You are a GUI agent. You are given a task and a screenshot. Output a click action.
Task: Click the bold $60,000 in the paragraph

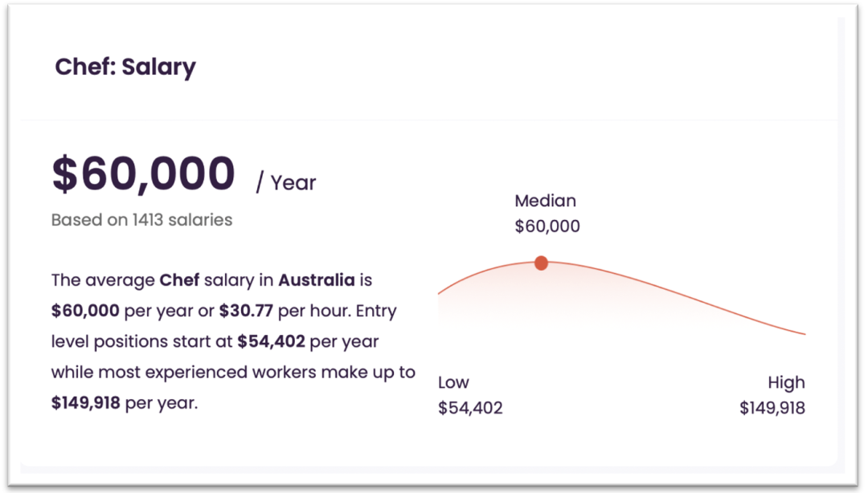[x=85, y=311]
